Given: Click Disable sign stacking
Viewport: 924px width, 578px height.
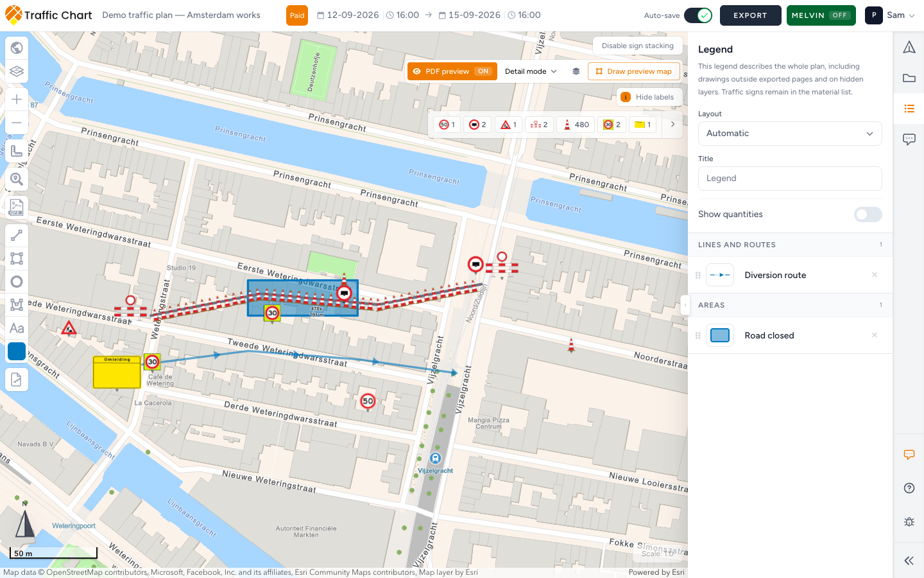Looking at the screenshot, I should point(638,46).
